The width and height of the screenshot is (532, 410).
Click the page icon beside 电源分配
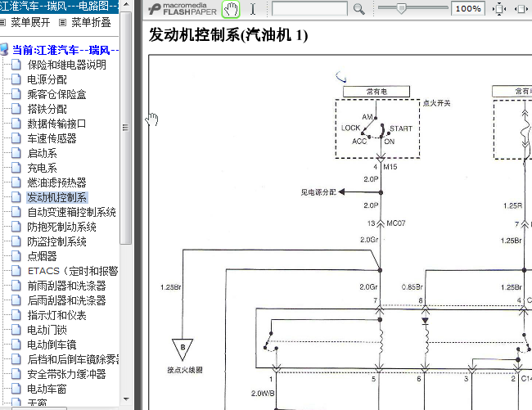[x=16, y=79]
